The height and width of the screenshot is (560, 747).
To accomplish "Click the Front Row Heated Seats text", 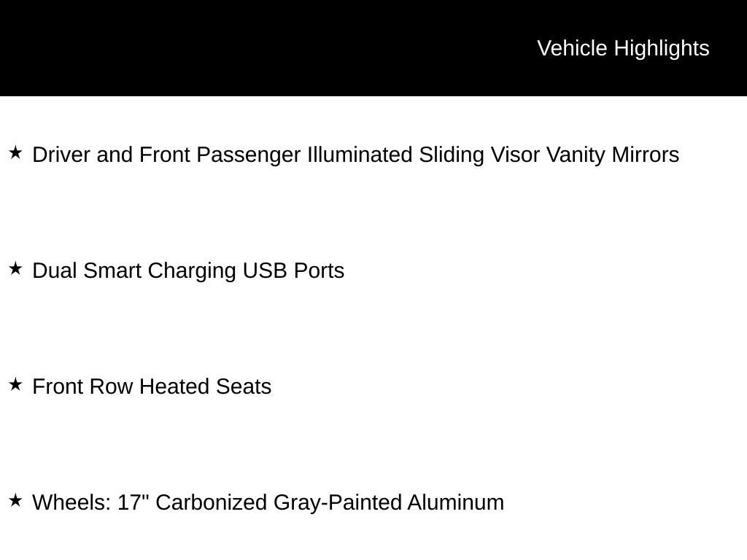I will (x=152, y=386).
